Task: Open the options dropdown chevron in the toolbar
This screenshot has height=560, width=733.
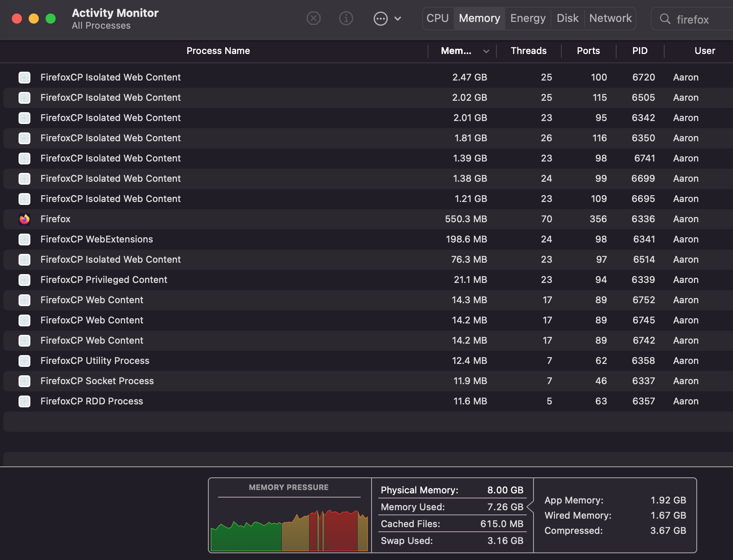Action: (x=397, y=19)
